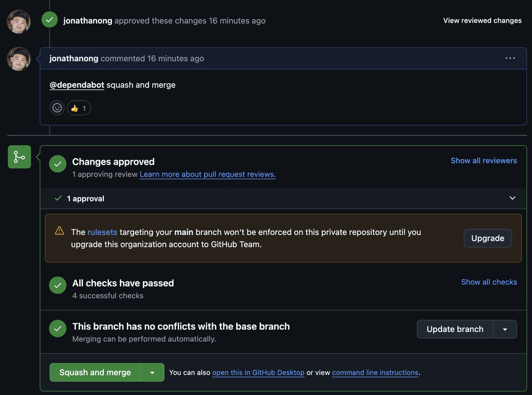Image resolution: width=532 pixels, height=395 pixels.
Task: Click jonathanong's avatar beside the comment
Action: point(19,59)
